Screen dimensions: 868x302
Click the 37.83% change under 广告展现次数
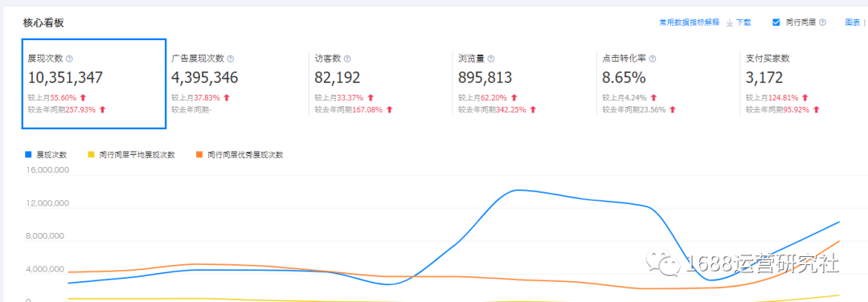point(207,98)
